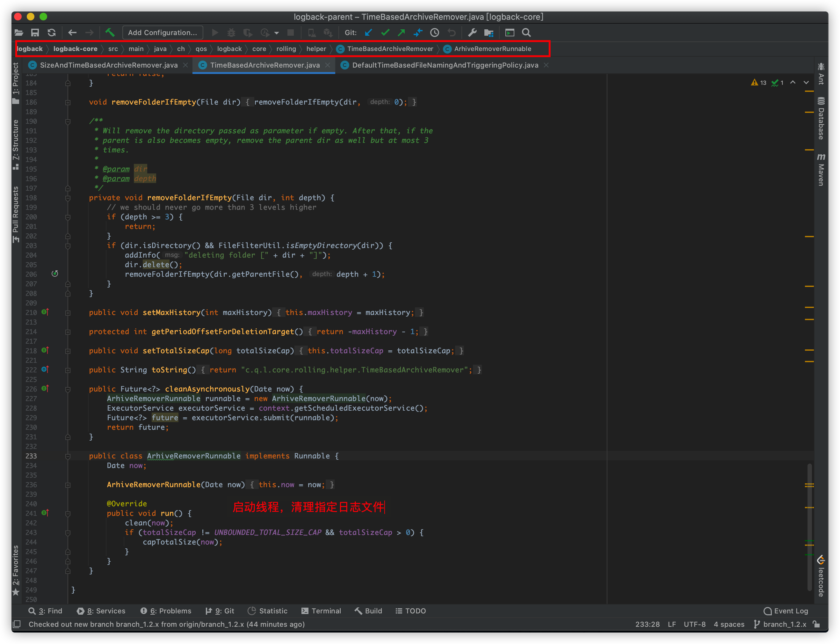This screenshot has width=840, height=644.
Task: Open Settings using the wrench icon
Action: tap(472, 33)
